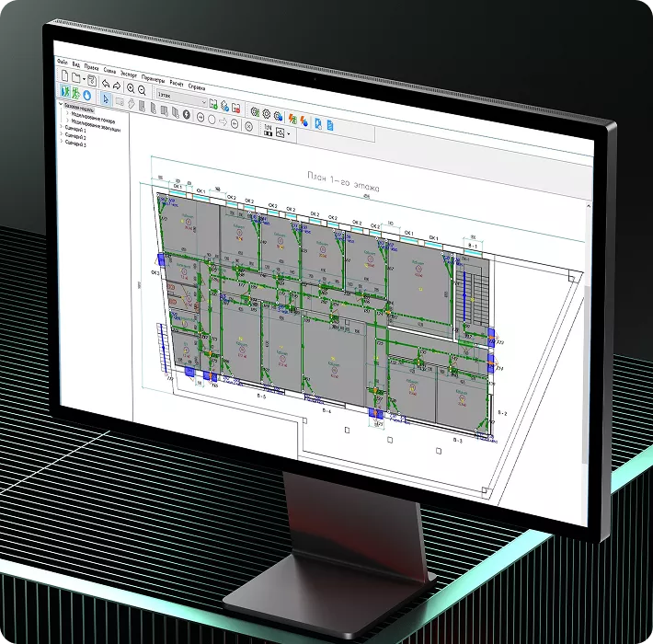Open the plain gear settings icon
This screenshot has width=653, height=644.
click(266, 114)
